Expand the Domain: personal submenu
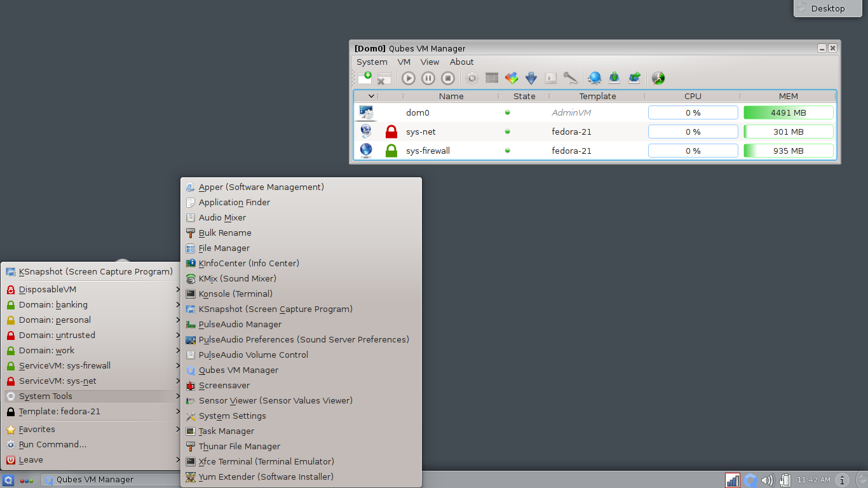 (x=92, y=320)
